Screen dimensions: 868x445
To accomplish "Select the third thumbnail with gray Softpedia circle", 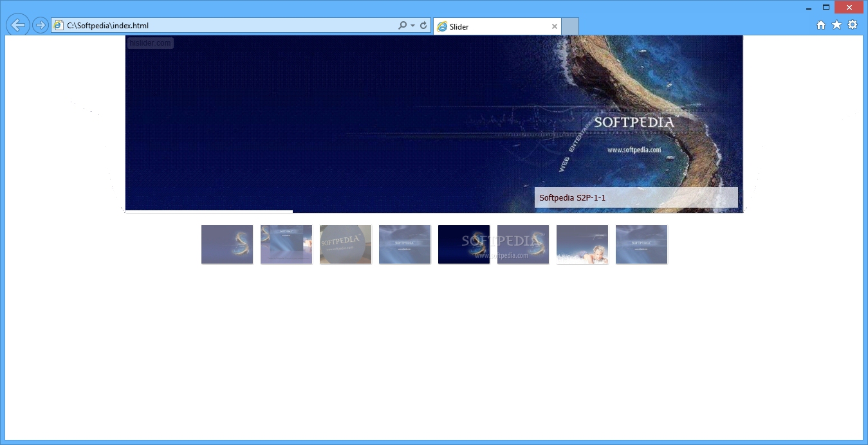I will pyautogui.click(x=346, y=244).
